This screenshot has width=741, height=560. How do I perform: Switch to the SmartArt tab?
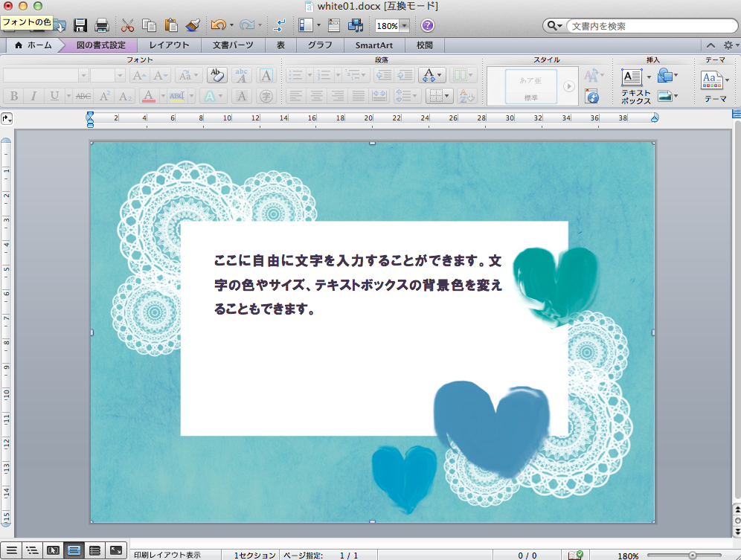(373, 45)
